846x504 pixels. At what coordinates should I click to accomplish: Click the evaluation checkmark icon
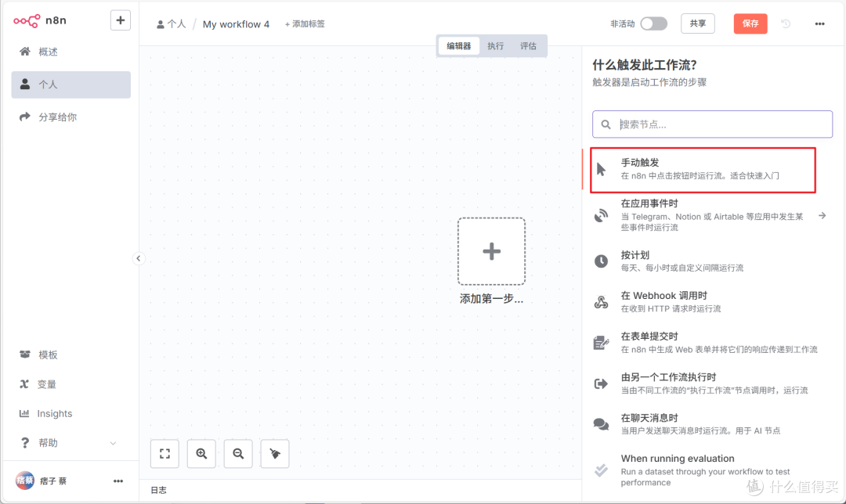point(601,470)
